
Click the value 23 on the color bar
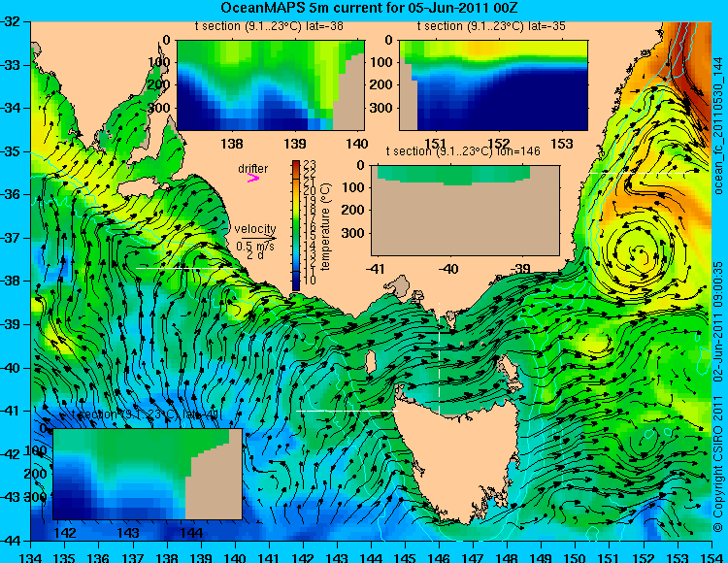click(310, 165)
